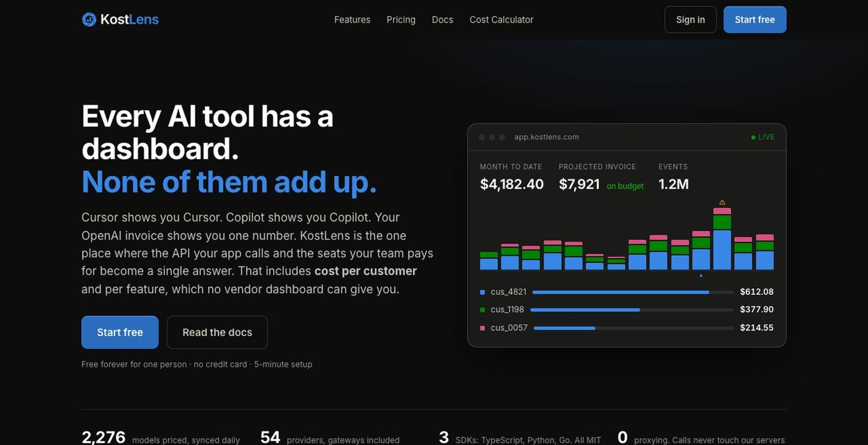The height and width of the screenshot is (445, 868).
Task: Click the 3 SDKs stat
Action: pos(520,438)
